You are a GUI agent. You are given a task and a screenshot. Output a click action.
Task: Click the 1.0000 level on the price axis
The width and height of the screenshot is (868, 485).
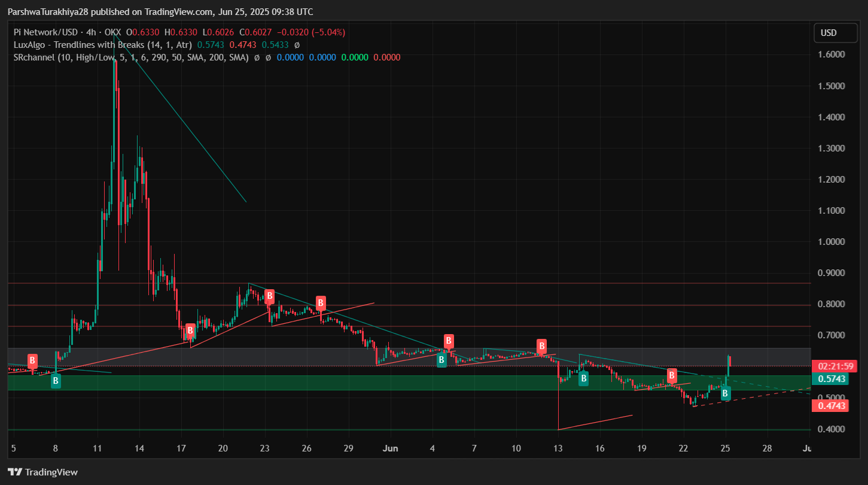coord(832,242)
